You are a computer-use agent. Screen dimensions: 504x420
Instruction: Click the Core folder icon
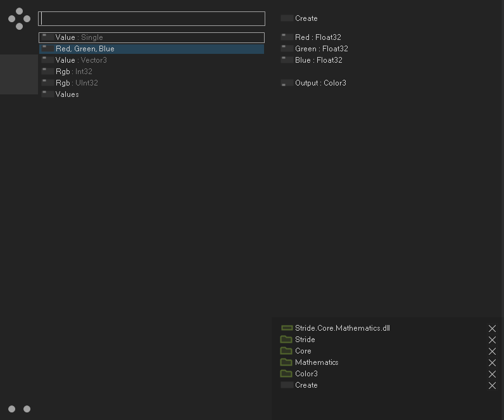click(286, 351)
